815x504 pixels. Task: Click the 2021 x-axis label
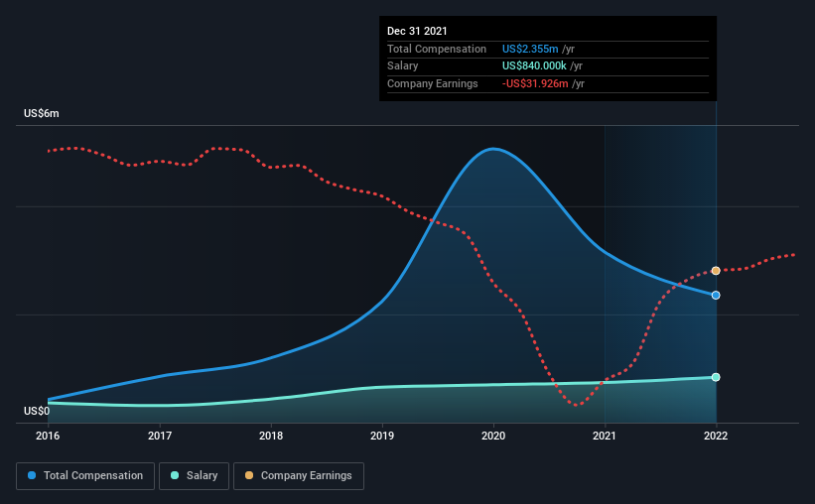point(605,436)
